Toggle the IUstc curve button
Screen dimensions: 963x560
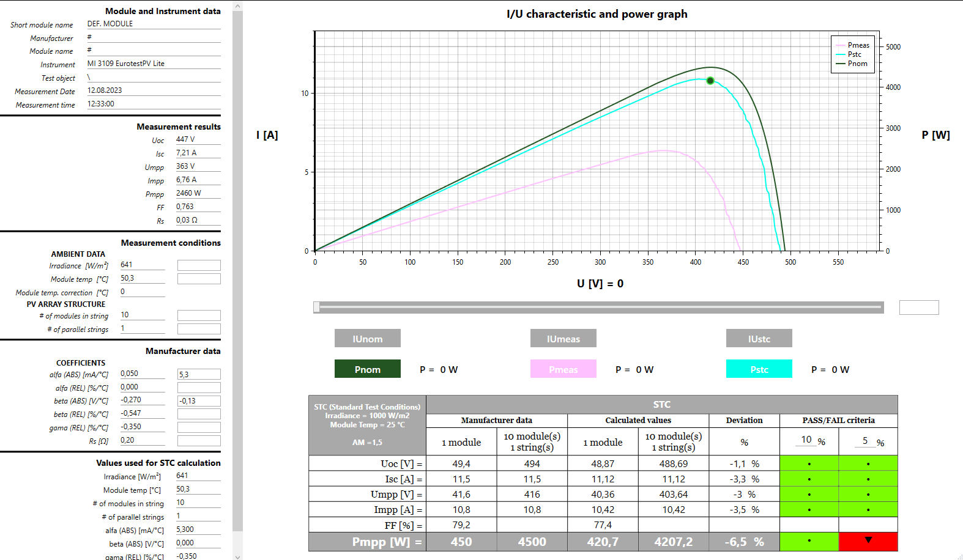pos(759,339)
